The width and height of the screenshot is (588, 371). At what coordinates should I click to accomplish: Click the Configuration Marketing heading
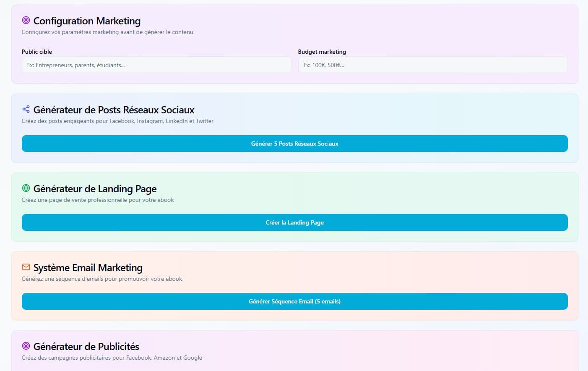[87, 21]
